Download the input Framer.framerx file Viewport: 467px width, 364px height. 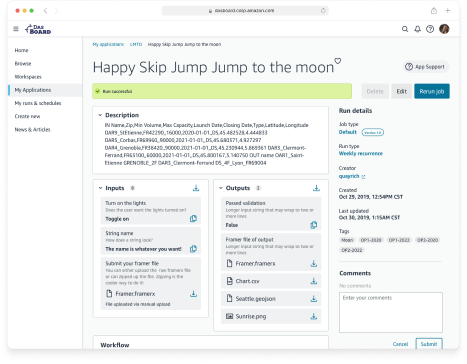click(x=193, y=294)
